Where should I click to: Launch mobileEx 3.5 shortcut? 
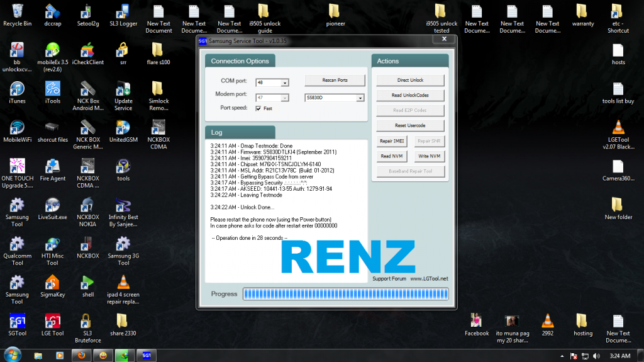53,57
